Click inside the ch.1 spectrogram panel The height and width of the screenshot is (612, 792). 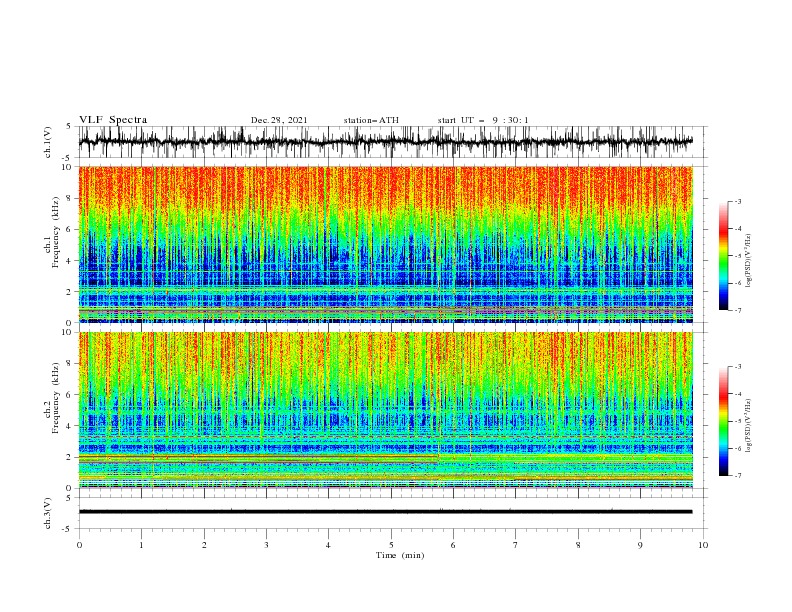[x=385, y=244]
